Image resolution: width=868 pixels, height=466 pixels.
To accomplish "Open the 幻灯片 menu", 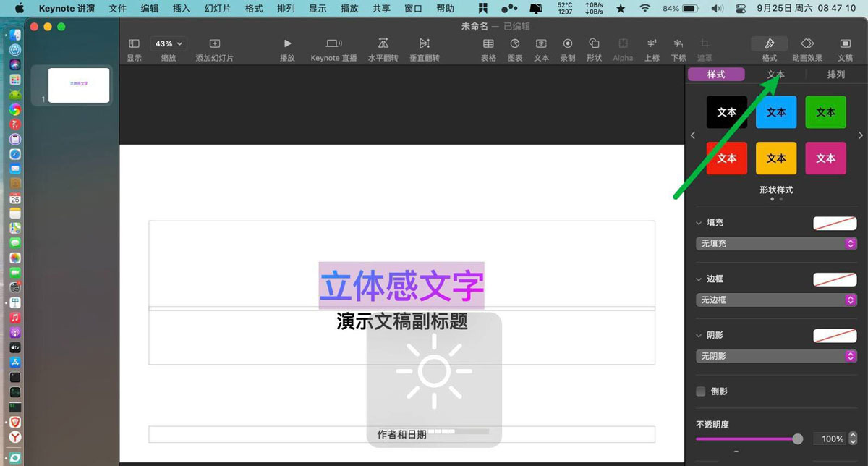I will 218,9.
